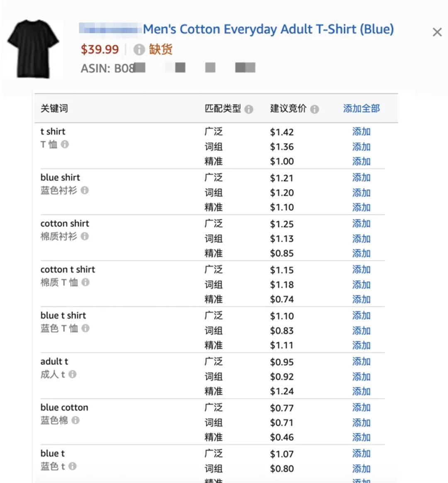The width and height of the screenshot is (448, 483).
Task: Click info icon beside 建议竞价 header
Action: pos(315,109)
